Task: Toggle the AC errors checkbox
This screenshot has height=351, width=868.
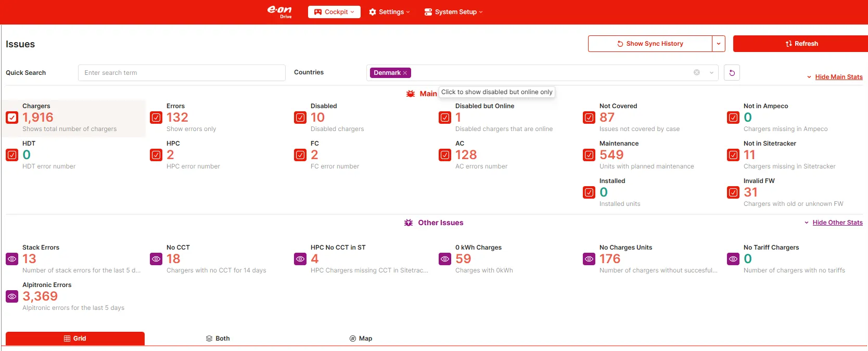Action: (445, 155)
